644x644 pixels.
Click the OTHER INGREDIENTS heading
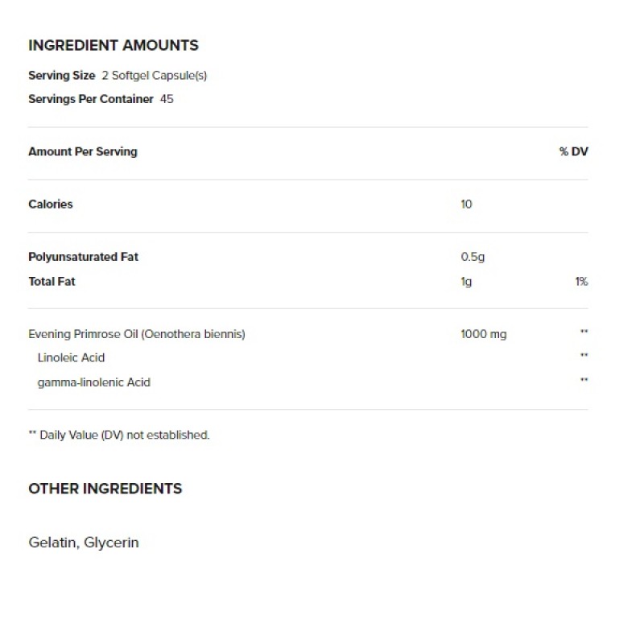click(105, 489)
